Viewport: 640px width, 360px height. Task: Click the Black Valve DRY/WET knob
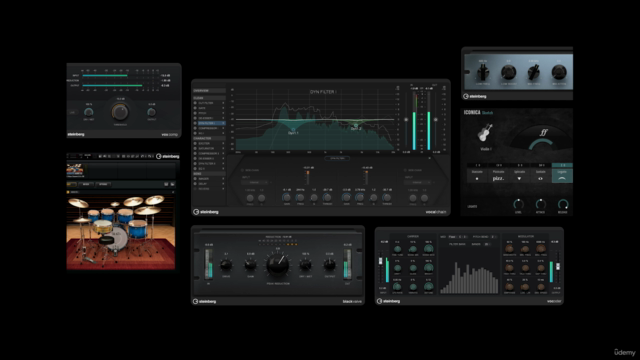(305, 265)
